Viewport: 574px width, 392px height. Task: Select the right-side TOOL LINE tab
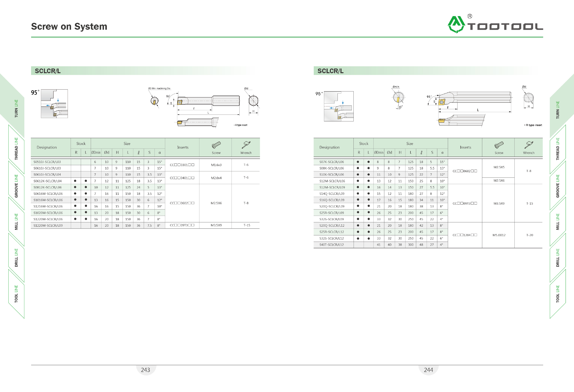pyautogui.click(x=558, y=294)
